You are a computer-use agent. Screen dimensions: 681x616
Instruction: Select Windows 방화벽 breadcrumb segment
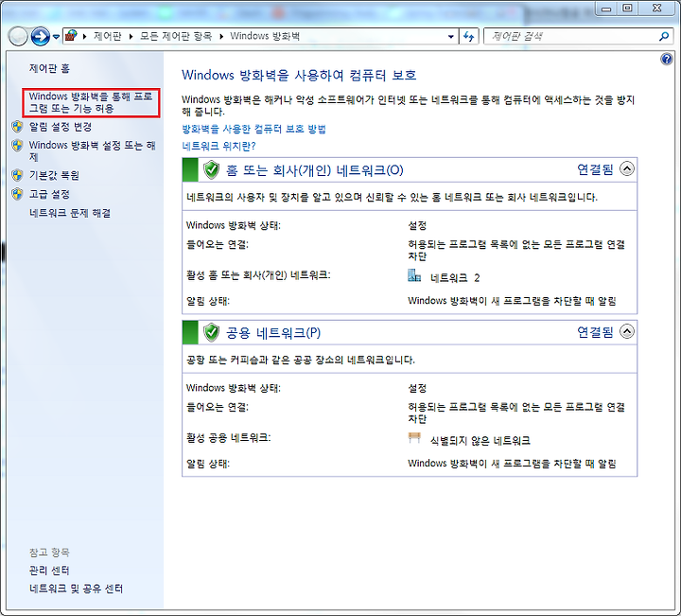tap(265, 36)
